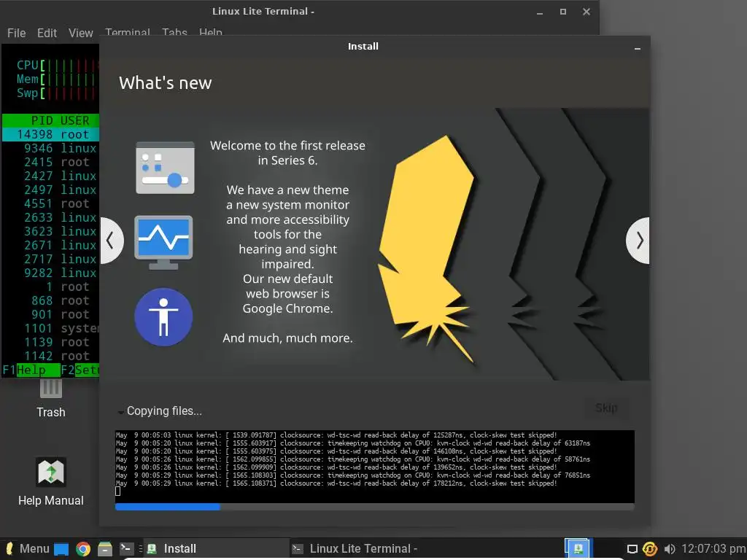This screenshot has height=560, width=747.
Task: Click the yellow Linux Lite feather logo
Action: (x=426, y=248)
